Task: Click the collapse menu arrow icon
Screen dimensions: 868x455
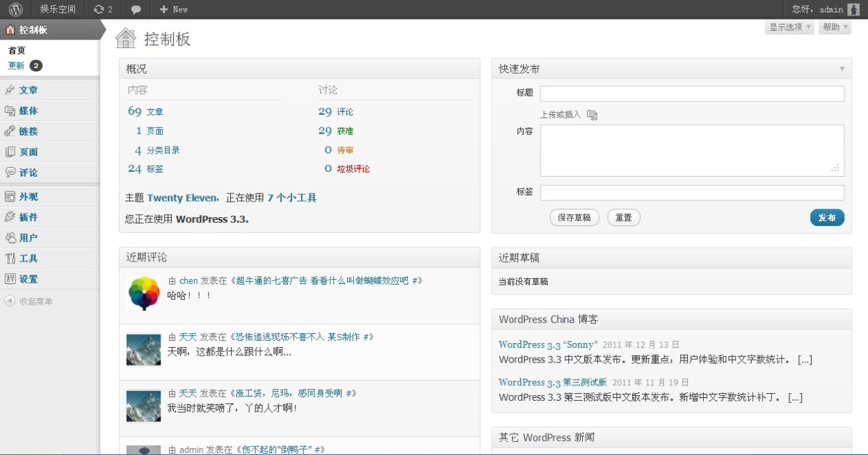Action: tap(10, 301)
